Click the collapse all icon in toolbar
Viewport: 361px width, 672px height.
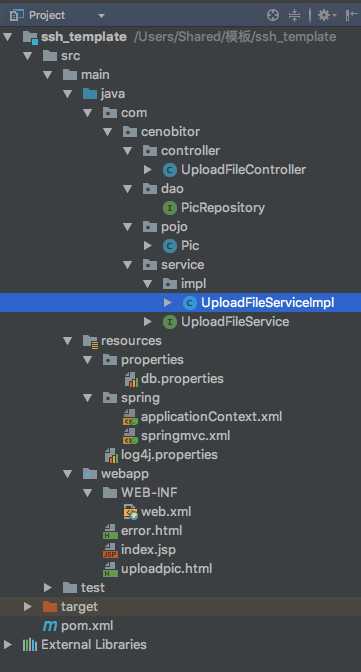295,16
